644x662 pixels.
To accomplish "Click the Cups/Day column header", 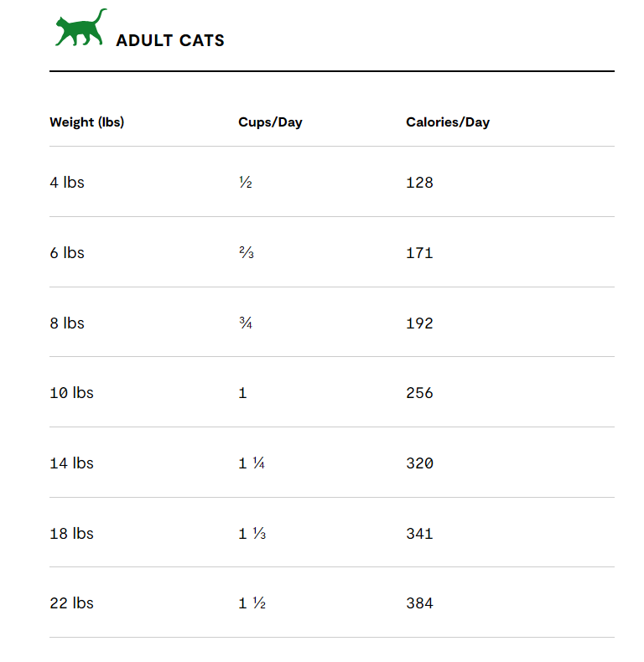I will pyautogui.click(x=270, y=122).
